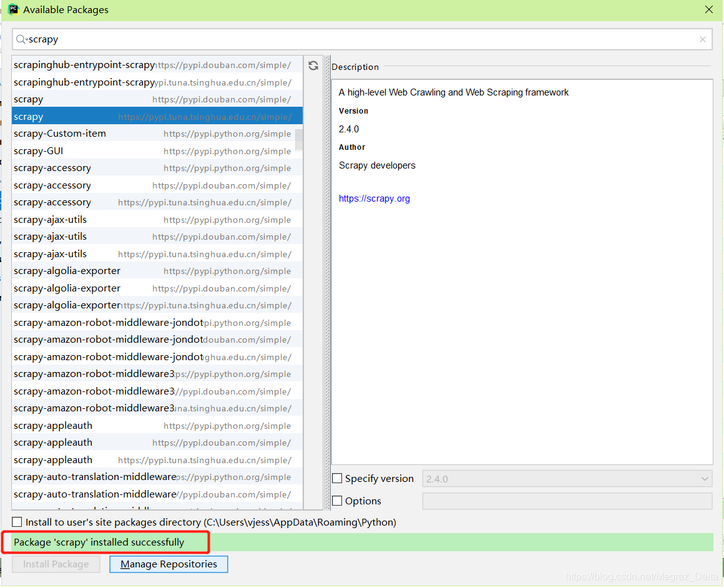Image resolution: width=724 pixels, height=588 pixels.
Task: Select scrapy-ajax-utils from pypi.python.org
Action: 157,220
